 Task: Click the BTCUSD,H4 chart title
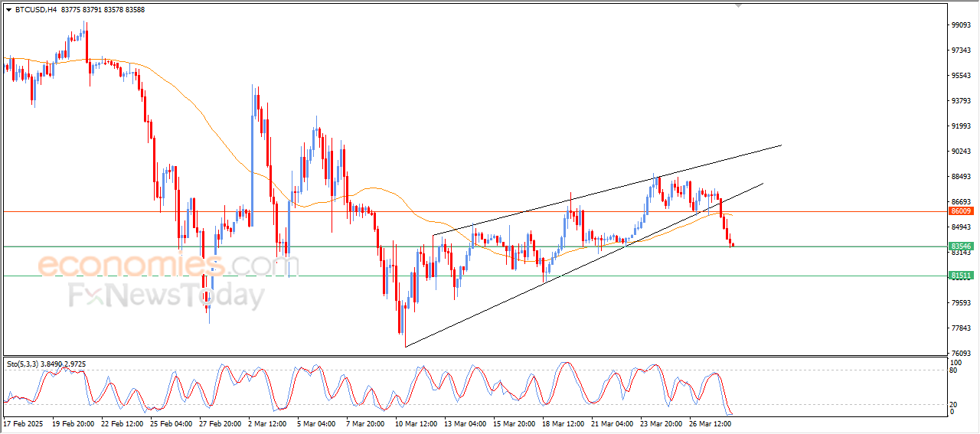pos(35,10)
